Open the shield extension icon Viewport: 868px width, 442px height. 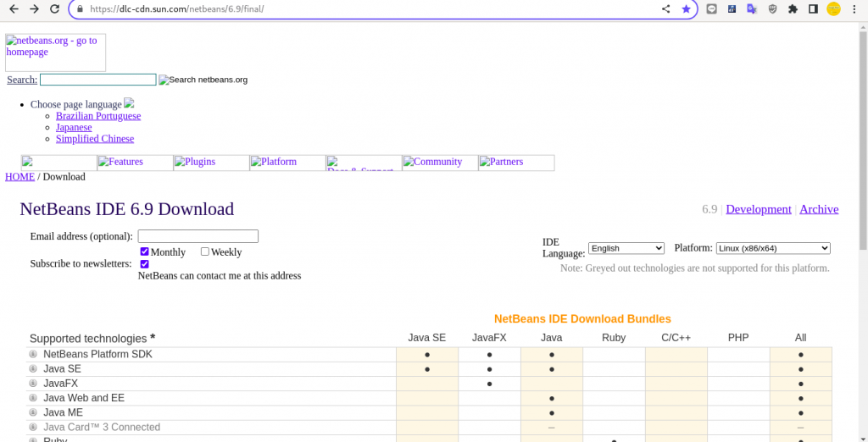[x=772, y=8]
